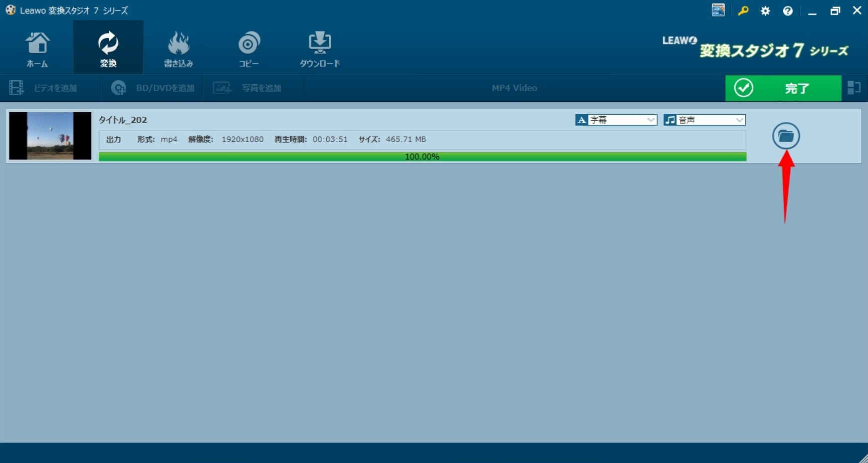Screen dimensions: 868x463
Task: Click the key registration icon
Action: (743, 11)
